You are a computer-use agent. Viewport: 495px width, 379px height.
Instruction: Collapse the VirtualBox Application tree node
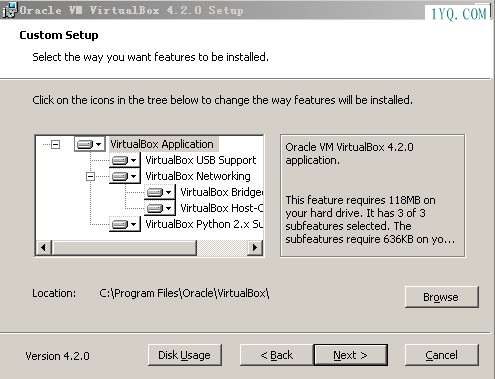(x=56, y=144)
